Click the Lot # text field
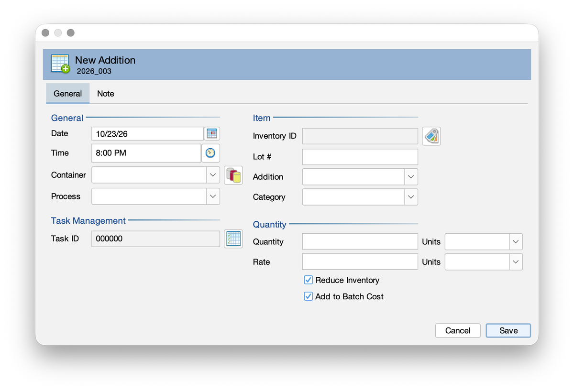 (x=360, y=157)
